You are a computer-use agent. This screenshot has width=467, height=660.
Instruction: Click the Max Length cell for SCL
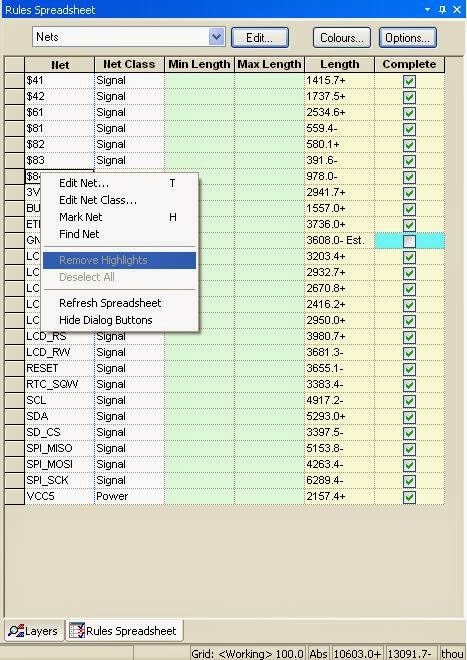click(269, 400)
